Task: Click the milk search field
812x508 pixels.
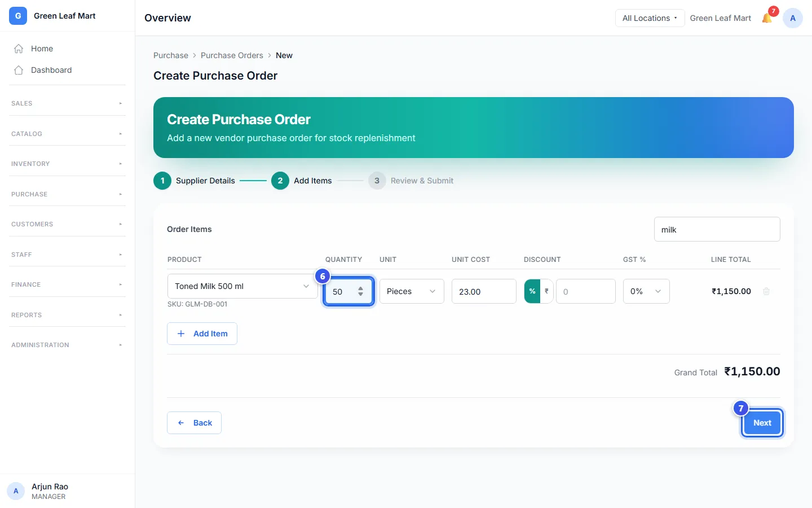Action: [x=717, y=229]
